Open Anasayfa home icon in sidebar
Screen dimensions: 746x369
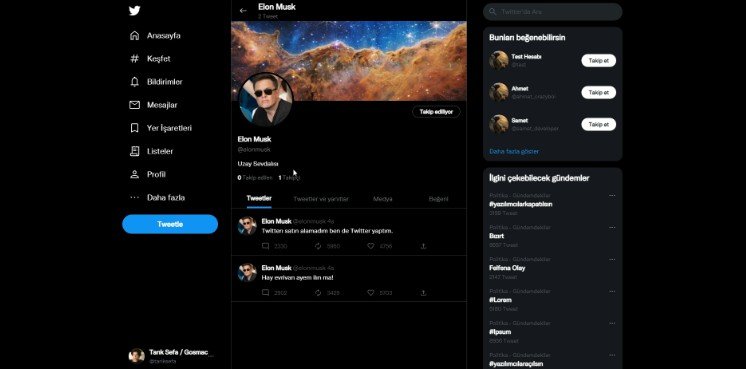(x=135, y=36)
